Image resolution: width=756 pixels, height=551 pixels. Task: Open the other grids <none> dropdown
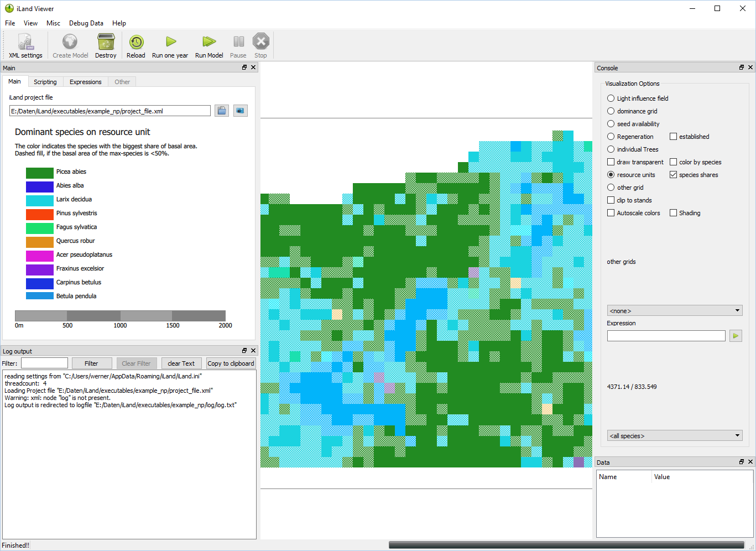[675, 310]
